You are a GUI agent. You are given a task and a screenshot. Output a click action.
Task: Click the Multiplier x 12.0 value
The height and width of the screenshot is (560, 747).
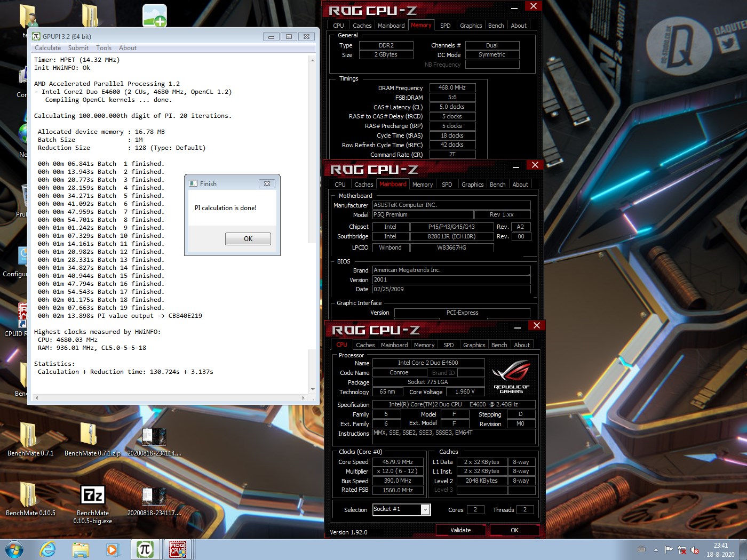pos(398,471)
